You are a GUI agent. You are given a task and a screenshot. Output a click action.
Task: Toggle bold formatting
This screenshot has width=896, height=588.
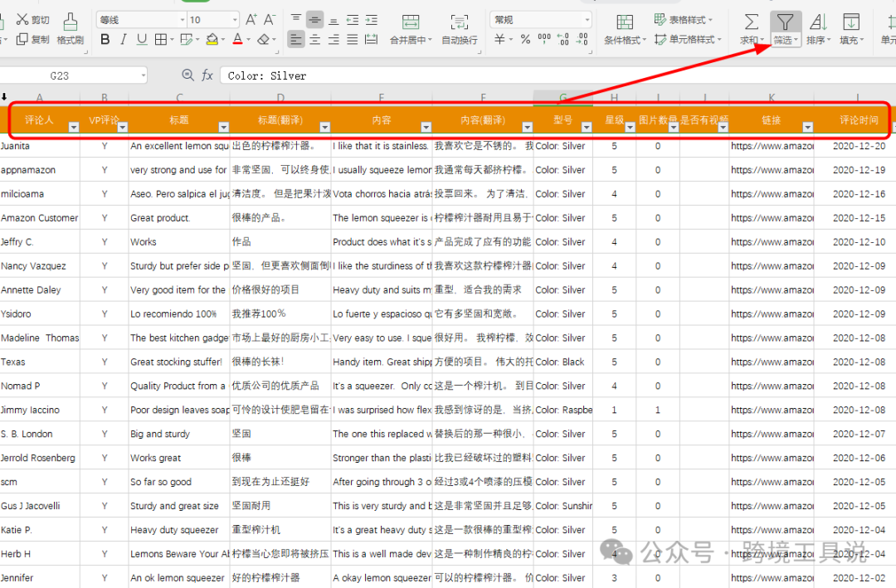click(x=105, y=40)
